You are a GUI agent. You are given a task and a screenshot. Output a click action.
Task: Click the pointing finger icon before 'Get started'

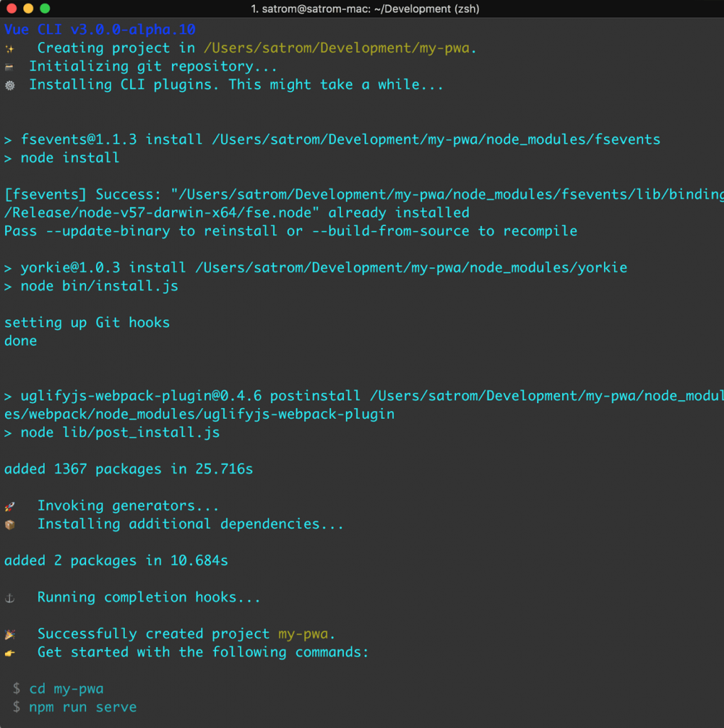point(10,652)
